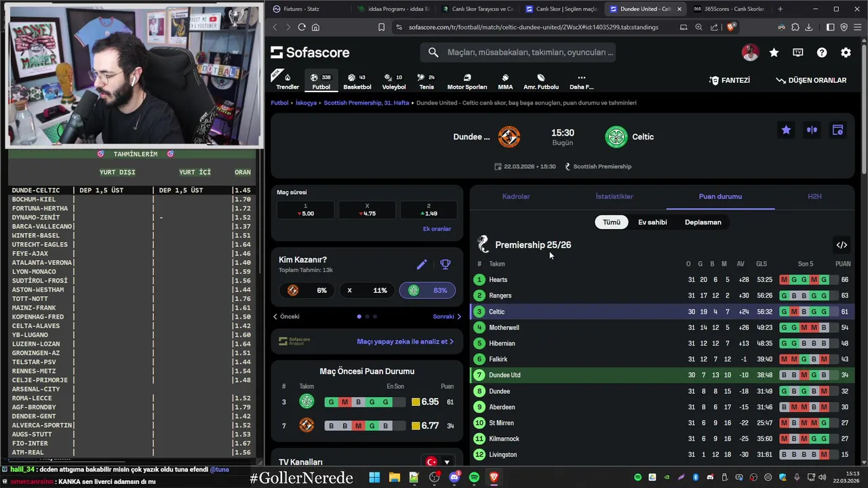The width and height of the screenshot is (868, 488).
Task: Select Voleybol sport category
Action: coord(393,81)
